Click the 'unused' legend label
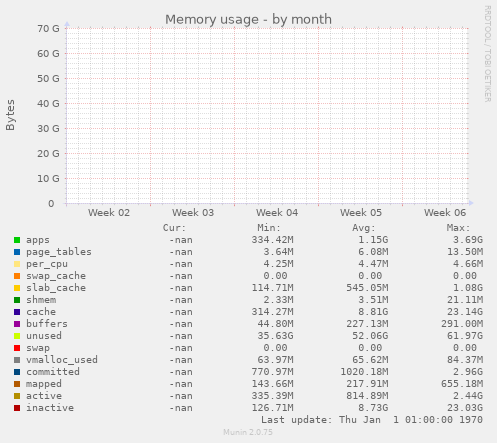The image size is (497, 443). point(44,336)
